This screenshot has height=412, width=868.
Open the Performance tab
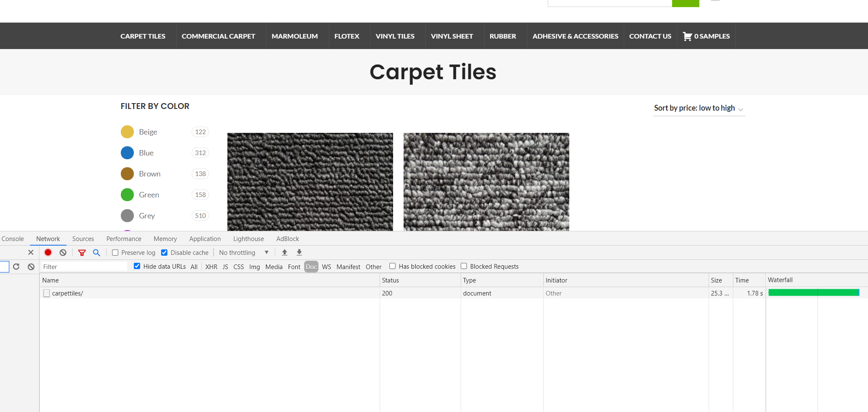[x=124, y=238]
